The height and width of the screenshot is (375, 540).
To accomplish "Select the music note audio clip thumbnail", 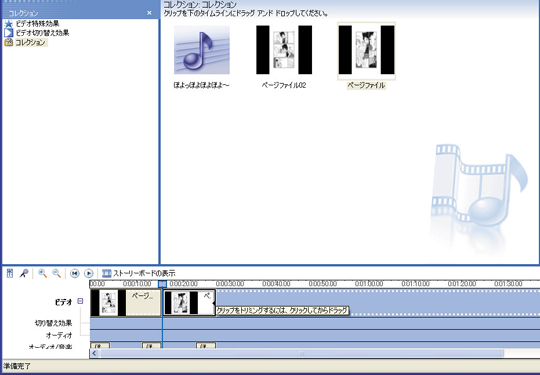I will (202, 50).
